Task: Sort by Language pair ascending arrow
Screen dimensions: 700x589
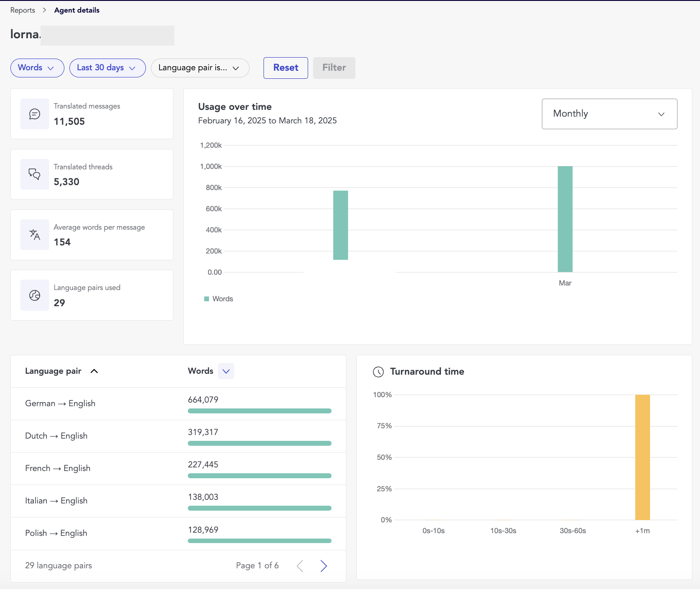Action: coord(94,371)
